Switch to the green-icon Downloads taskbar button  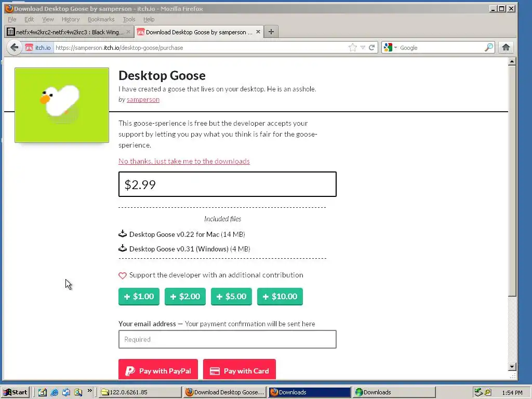click(x=394, y=392)
